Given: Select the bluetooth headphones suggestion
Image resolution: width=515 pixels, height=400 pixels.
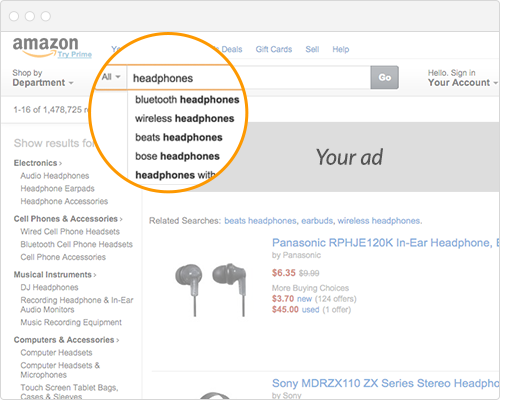Looking at the screenshot, I should [187, 100].
